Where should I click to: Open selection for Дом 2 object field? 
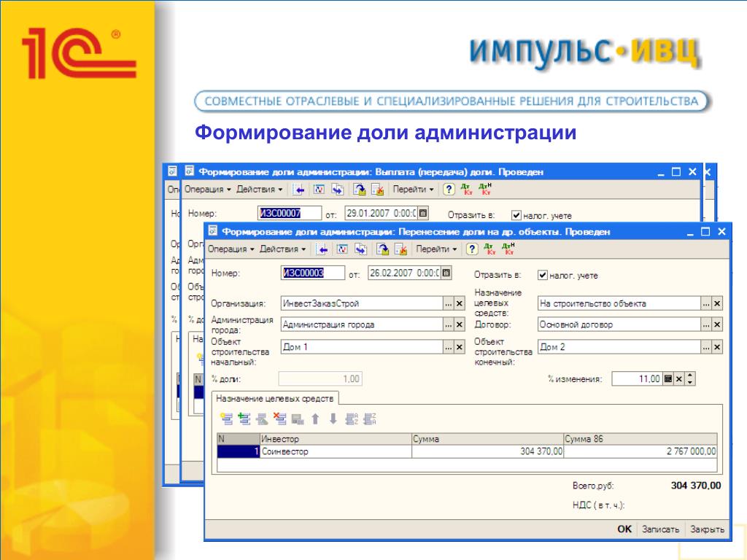pos(706,347)
